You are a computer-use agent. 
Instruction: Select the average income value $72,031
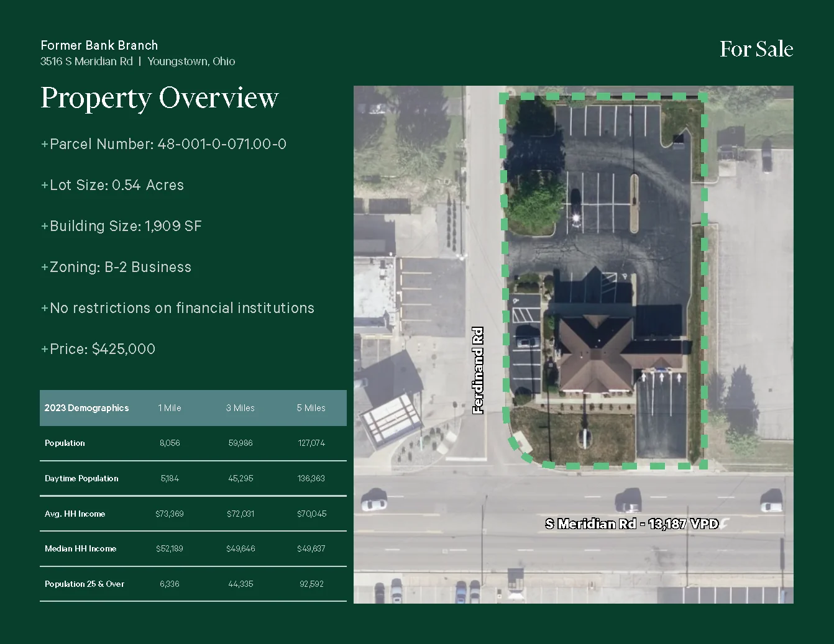click(x=241, y=514)
